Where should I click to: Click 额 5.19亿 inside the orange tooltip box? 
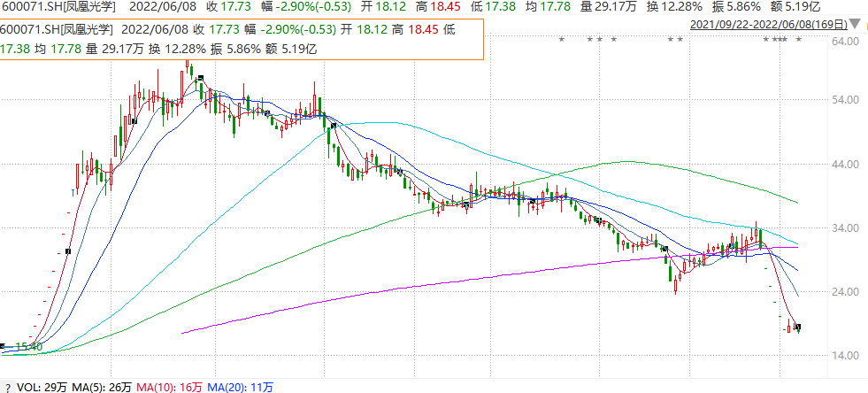(x=293, y=49)
